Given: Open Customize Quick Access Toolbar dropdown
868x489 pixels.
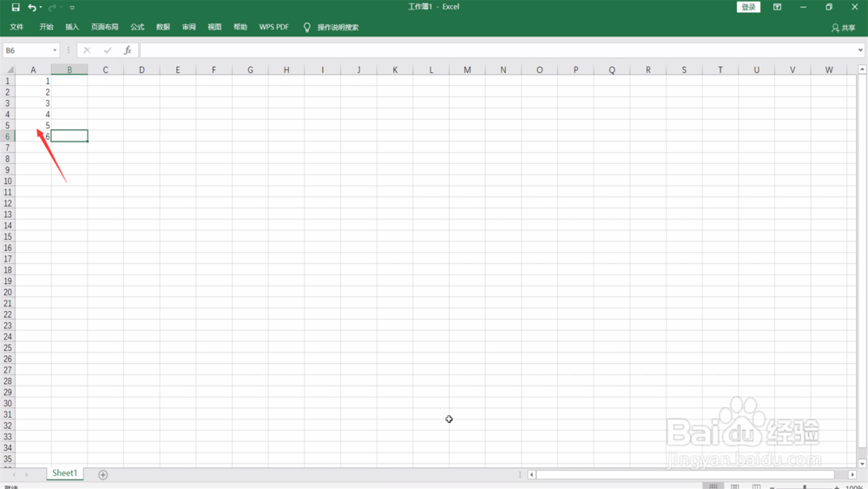Looking at the screenshot, I should point(72,8).
